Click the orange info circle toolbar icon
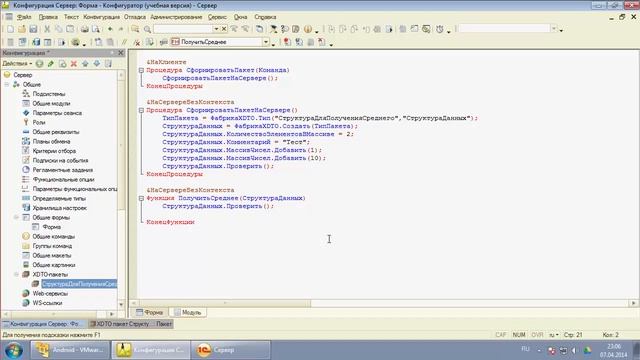640x360 pixels. point(308,29)
